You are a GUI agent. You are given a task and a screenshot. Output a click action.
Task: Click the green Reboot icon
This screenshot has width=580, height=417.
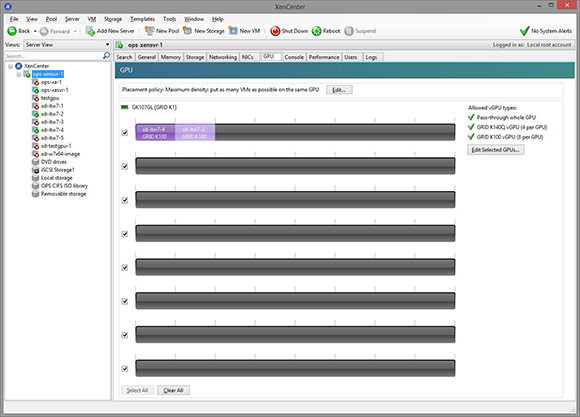click(316, 31)
